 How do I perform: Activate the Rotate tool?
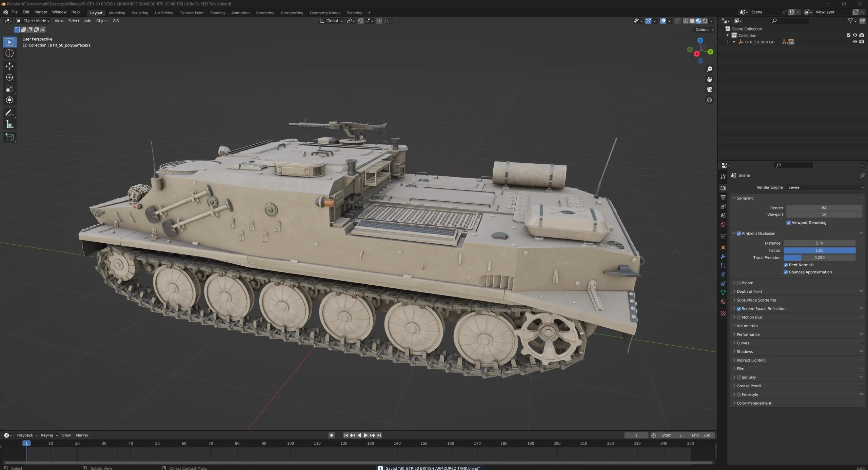(x=9, y=77)
